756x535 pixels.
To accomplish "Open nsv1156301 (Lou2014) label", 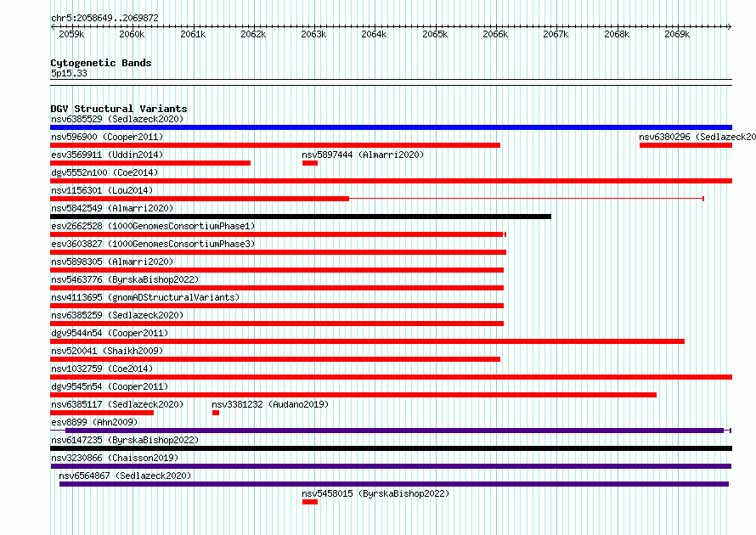I will point(102,190).
